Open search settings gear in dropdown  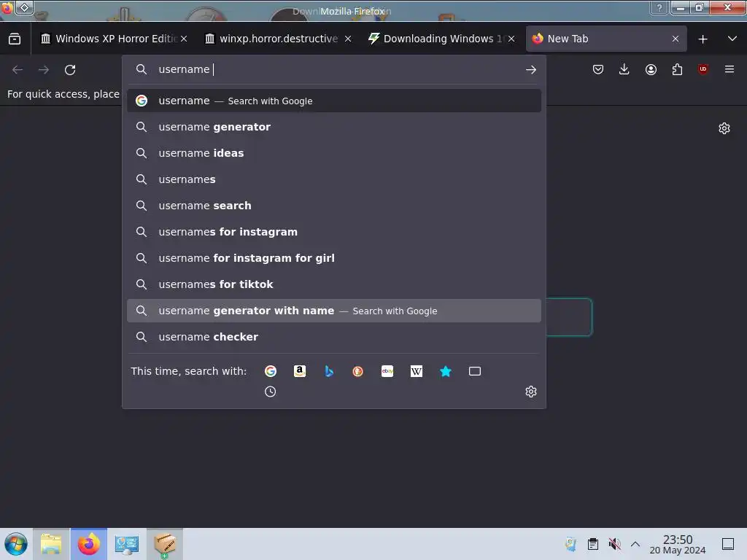pos(531,392)
